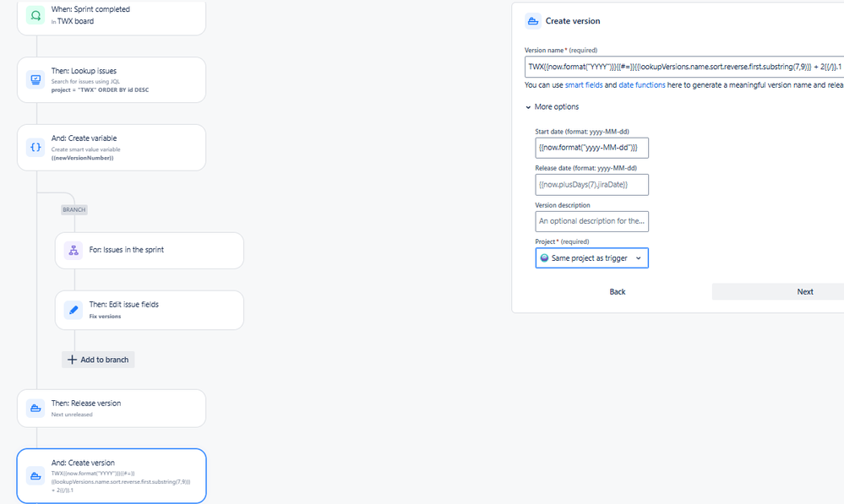This screenshot has height=504, width=844.
Task: Click the ship icon on the And: Create version step
Action: point(35,476)
